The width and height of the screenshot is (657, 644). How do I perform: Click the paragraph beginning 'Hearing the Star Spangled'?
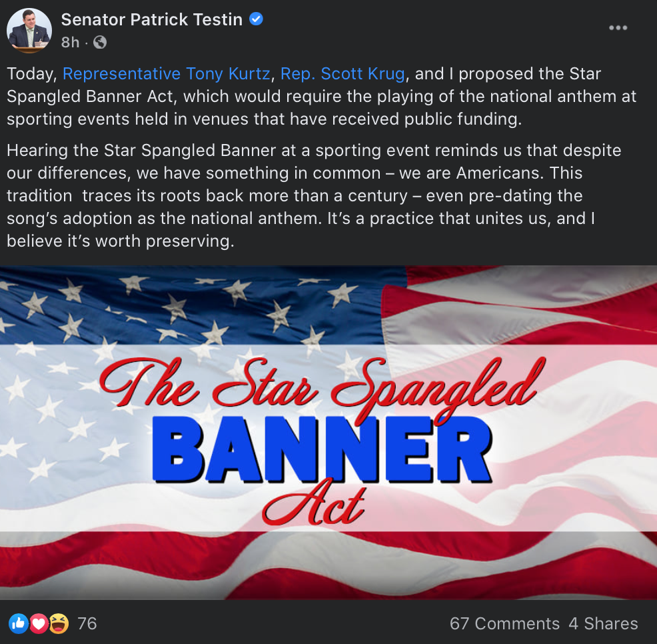[315, 196]
